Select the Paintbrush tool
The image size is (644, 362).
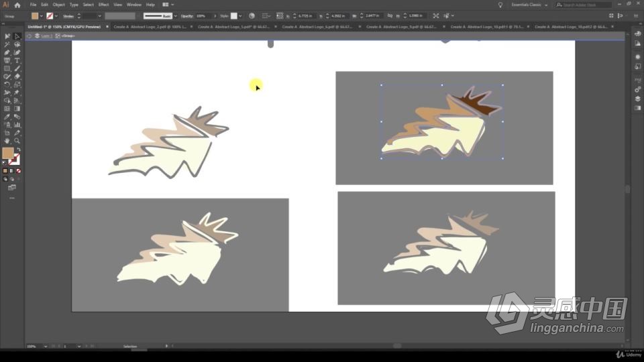pyautogui.click(x=17, y=68)
